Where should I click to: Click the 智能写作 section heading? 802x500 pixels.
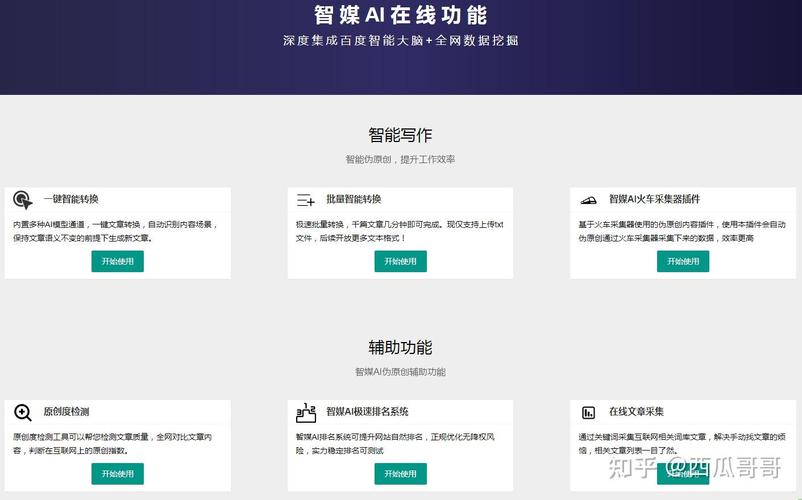pyautogui.click(x=400, y=135)
